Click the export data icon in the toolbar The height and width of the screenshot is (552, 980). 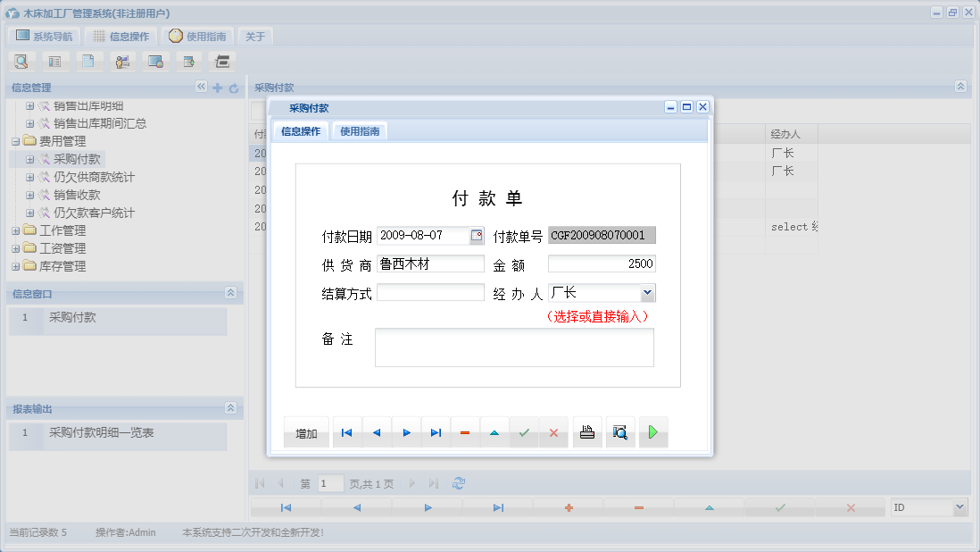(188, 61)
